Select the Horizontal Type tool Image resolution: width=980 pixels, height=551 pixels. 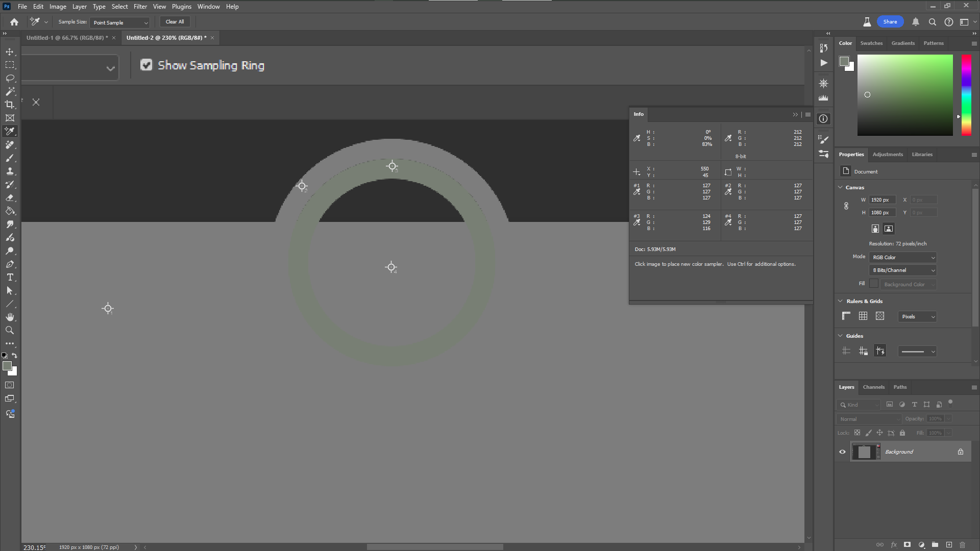tap(10, 277)
